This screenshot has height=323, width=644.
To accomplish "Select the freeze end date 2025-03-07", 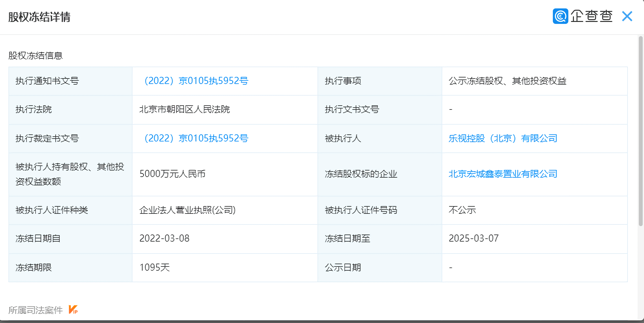I will 474,238.
